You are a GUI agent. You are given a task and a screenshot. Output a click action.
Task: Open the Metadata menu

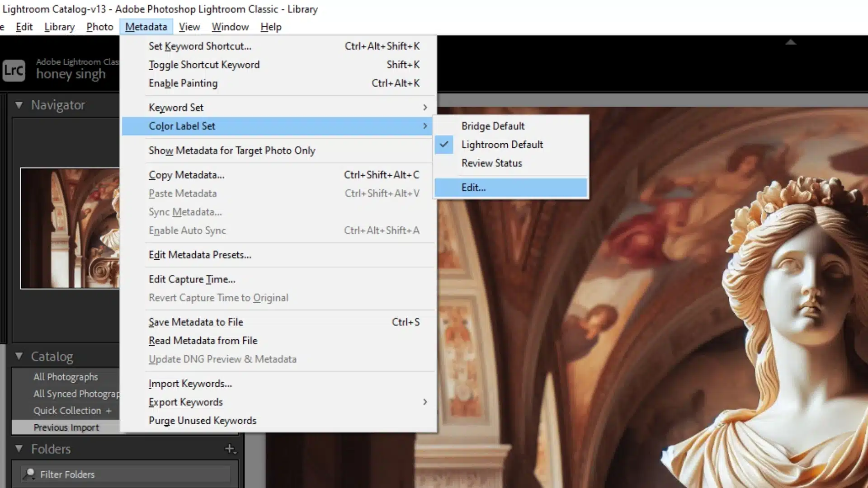146,27
